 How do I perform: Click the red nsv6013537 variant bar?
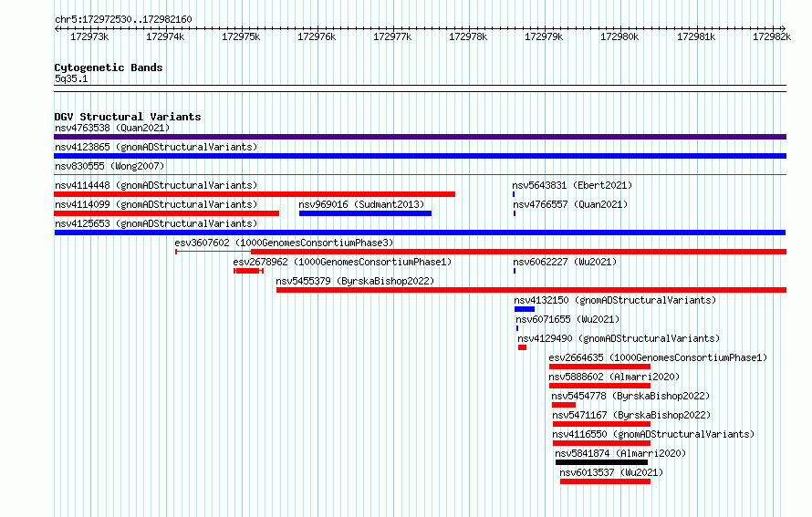pos(606,481)
